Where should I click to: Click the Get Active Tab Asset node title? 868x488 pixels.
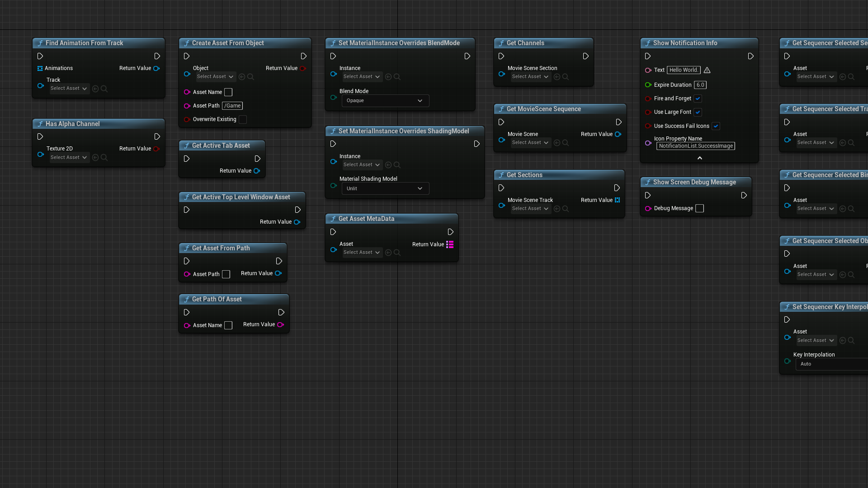(x=221, y=145)
